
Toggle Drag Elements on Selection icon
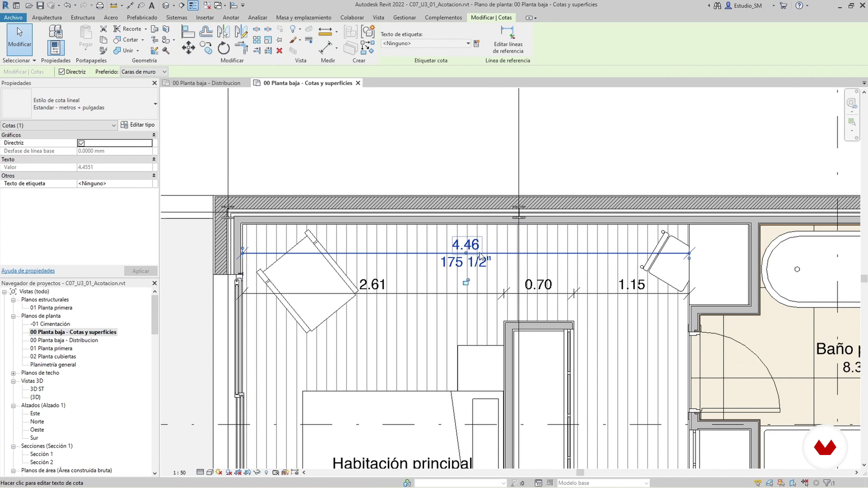(805, 483)
